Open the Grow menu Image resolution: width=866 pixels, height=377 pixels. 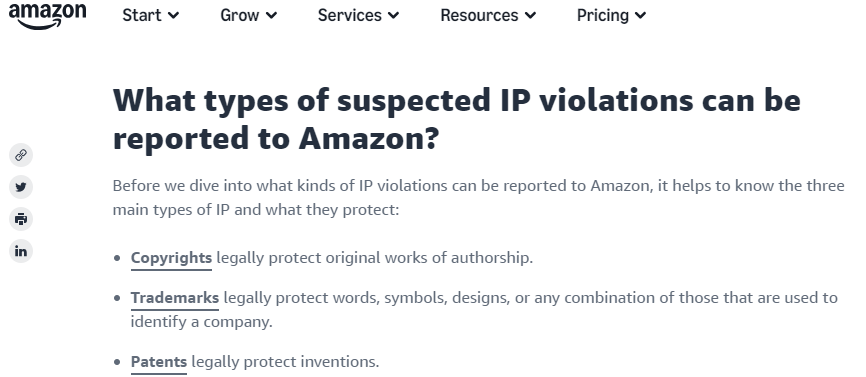tap(249, 15)
